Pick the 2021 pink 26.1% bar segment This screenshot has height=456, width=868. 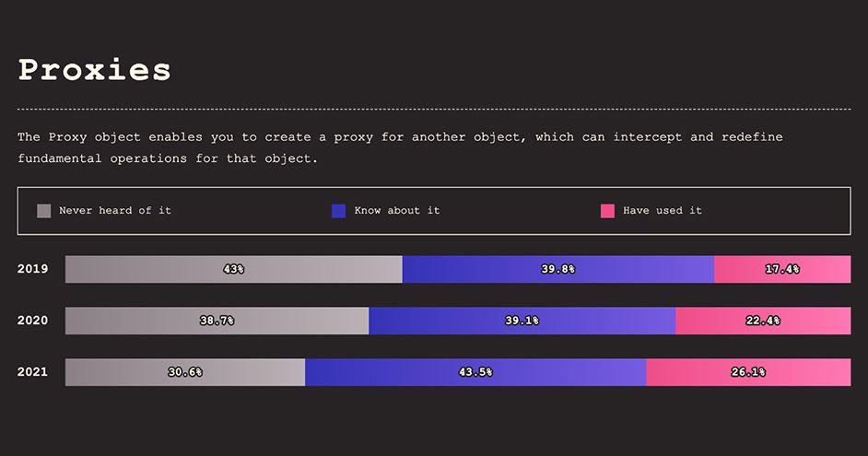point(747,372)
